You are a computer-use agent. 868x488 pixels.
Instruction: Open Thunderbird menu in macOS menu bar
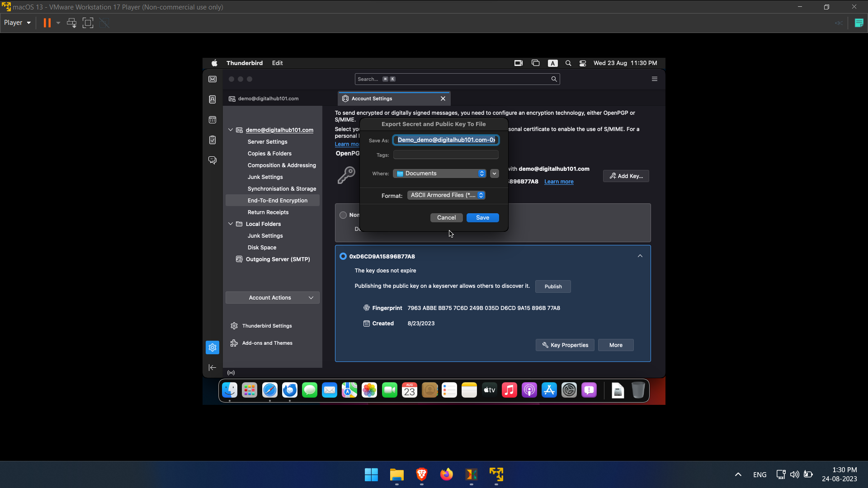(x=245, y=63)
